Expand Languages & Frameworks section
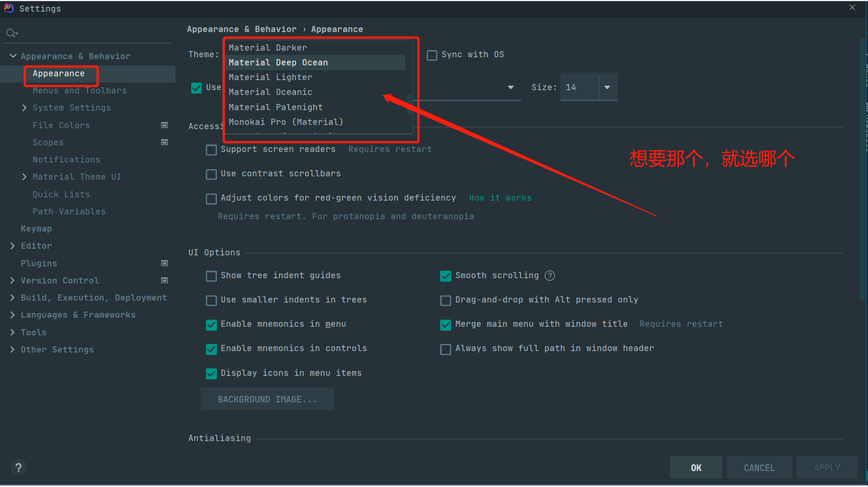Image resolution: width=868 pixels, height=487 pixels. point(13,315)
